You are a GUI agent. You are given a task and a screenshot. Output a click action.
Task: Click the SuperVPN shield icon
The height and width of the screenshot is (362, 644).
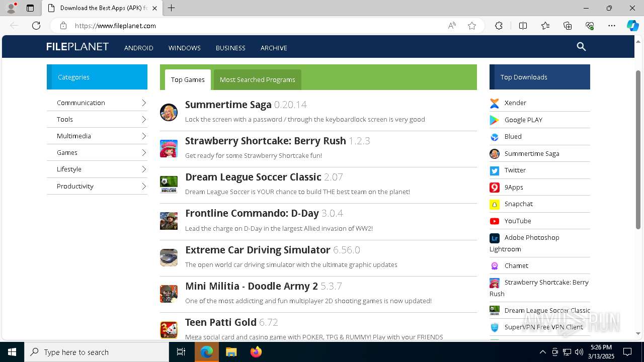coord(495,327)
